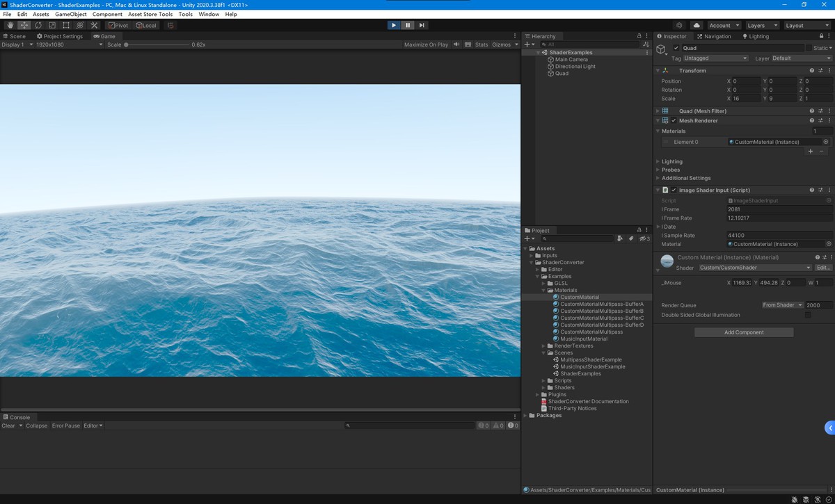Image resolution: width=835 pixels, height=504 pixels.
Task: Open the Gizmos dropdown
Action: tap(504, 44)
